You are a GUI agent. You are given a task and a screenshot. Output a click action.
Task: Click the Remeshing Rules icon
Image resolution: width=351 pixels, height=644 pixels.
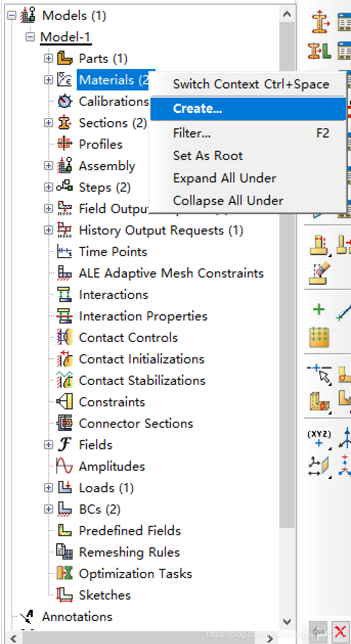pyautogui.click(x=64, y=552)
